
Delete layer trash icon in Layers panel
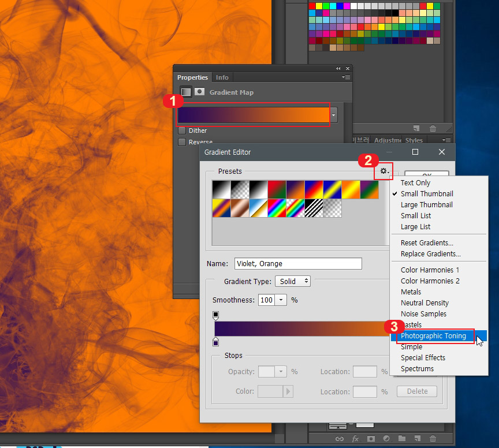433,438
